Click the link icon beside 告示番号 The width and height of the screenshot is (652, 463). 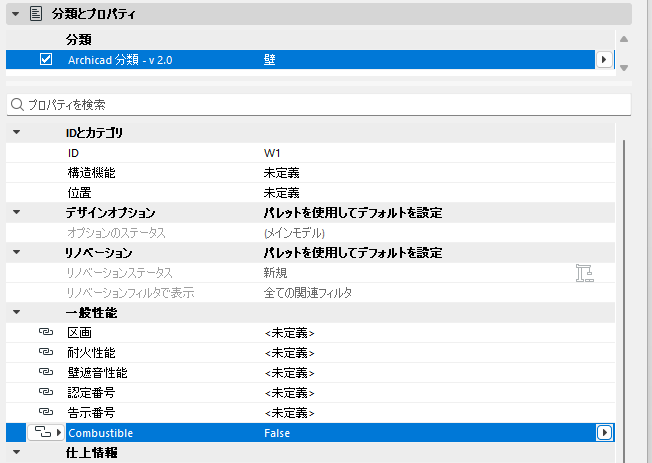click(x=46, y=412)
